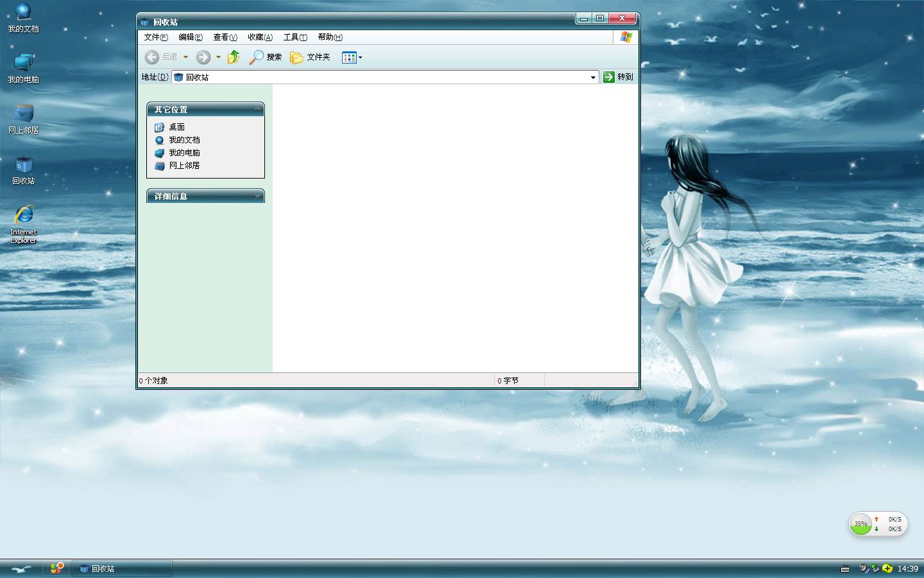Screen dimensions: 924x578
Task: Click the speaker-like tray icon
Action: pyautogui.click(x=864, y=568)
